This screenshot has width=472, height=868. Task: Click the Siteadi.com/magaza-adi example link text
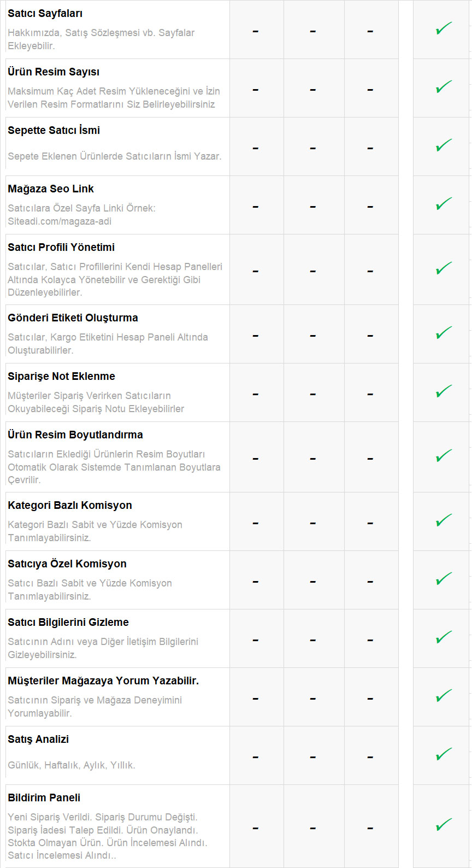point(60,221)
